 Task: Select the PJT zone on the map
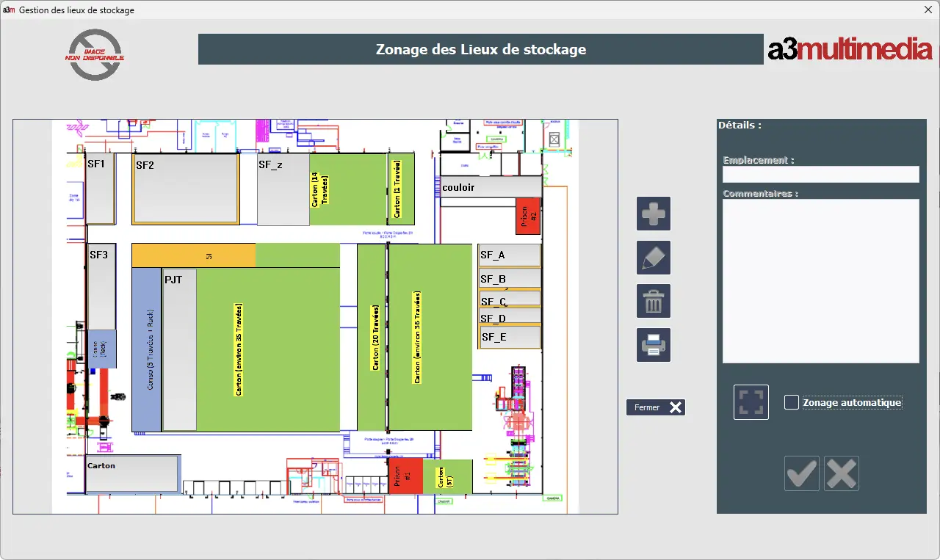(x=179, y=349)
